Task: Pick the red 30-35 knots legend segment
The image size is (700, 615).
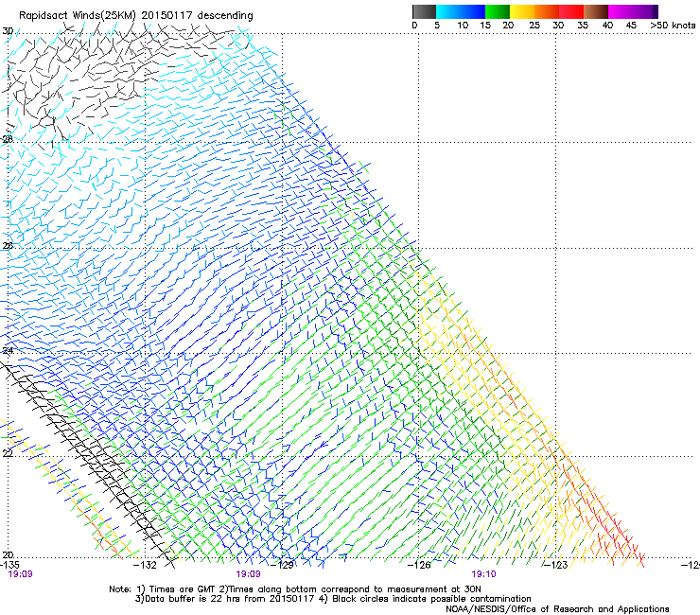Action: pos(571,11)
